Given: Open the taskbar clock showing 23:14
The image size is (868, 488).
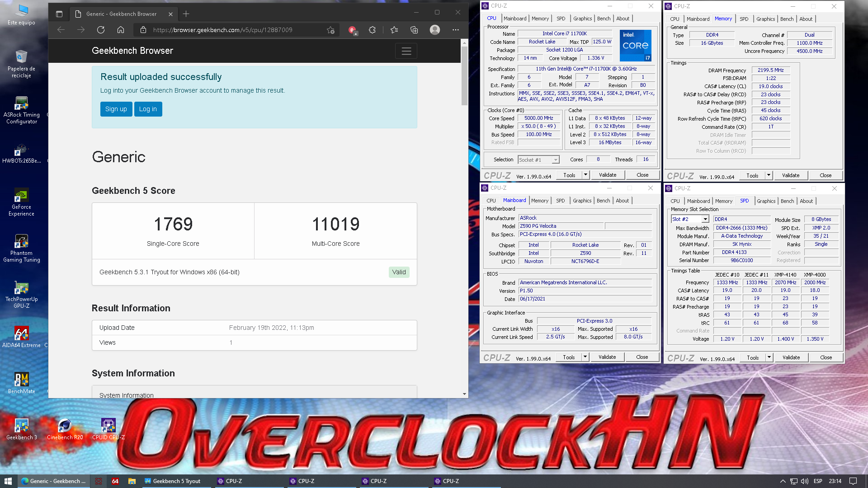Looking at the screenshot, I should pyautogui.click(x=835, y=481).
